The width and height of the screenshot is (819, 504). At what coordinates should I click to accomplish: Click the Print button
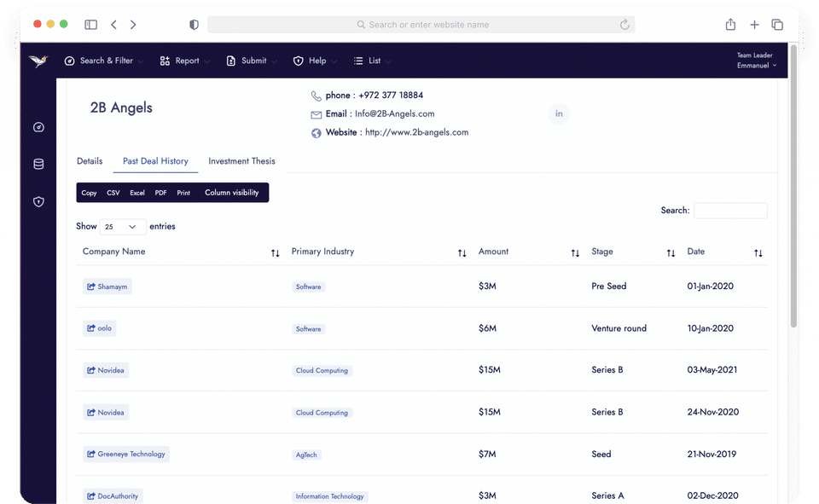click(183, 193)
